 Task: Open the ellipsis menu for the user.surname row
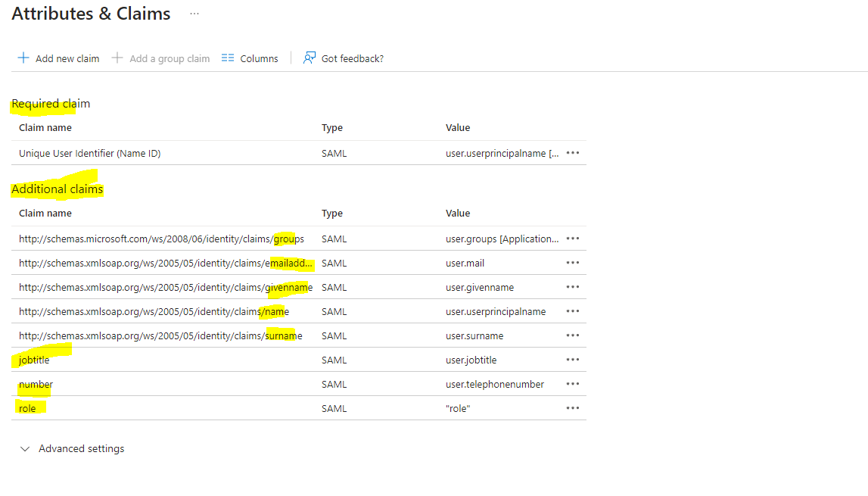(573, 335)
